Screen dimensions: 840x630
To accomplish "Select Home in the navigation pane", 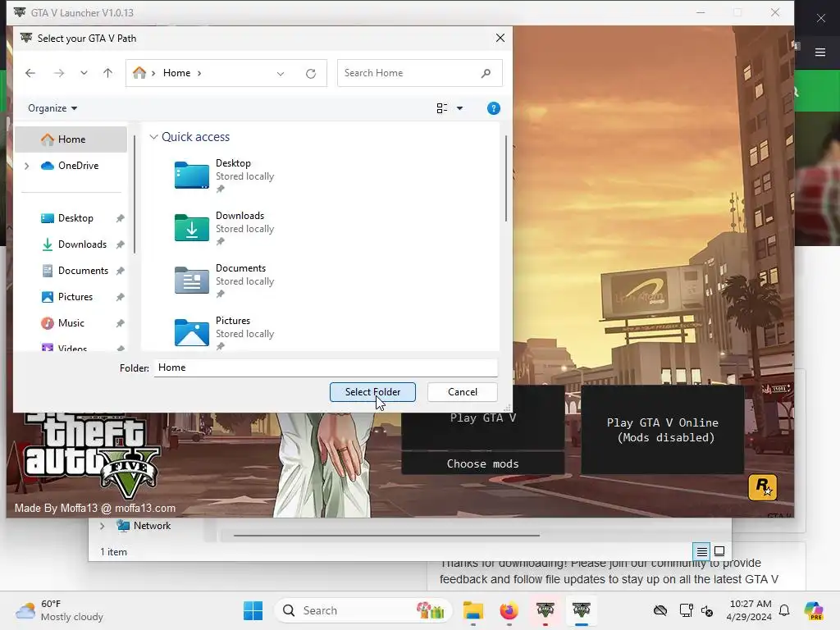I will tap(71, 139).
